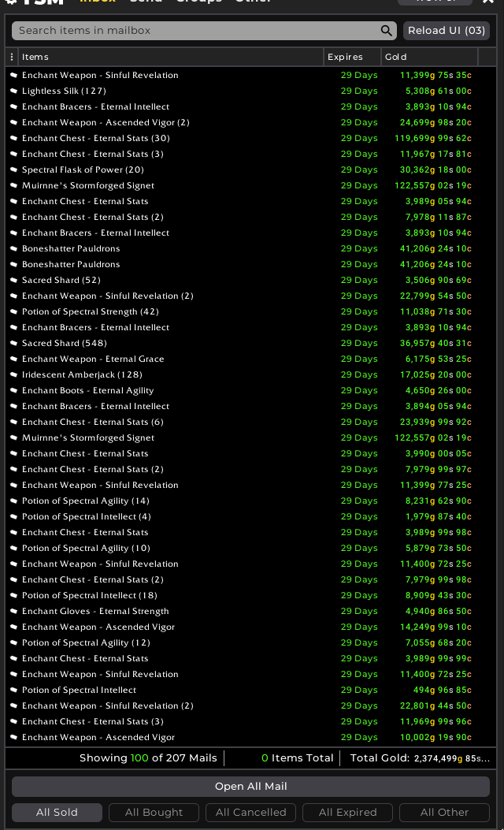
Task: Click the mail icon beside Enchant Weapon - Eternal Grace
Action: (13, 359)
